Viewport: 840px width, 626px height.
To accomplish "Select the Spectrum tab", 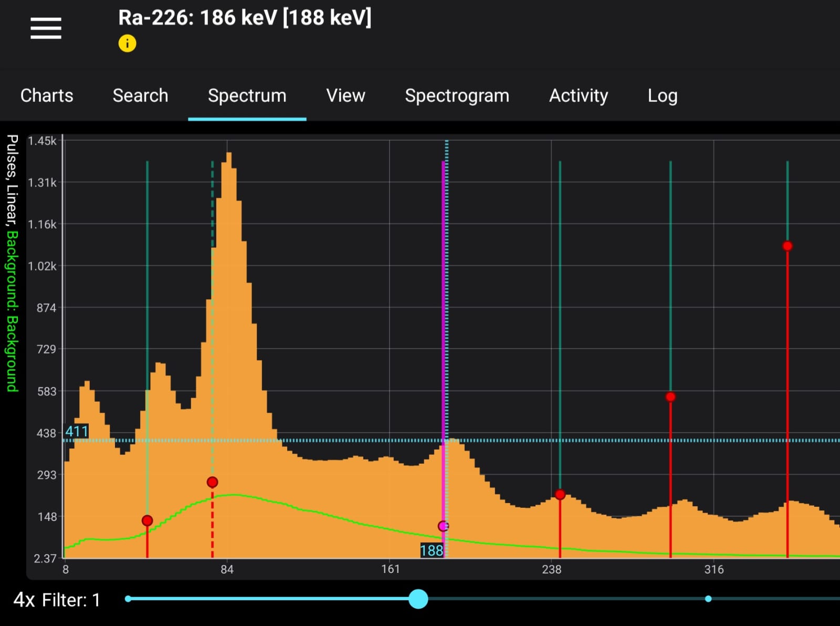I will click(247, 96).
